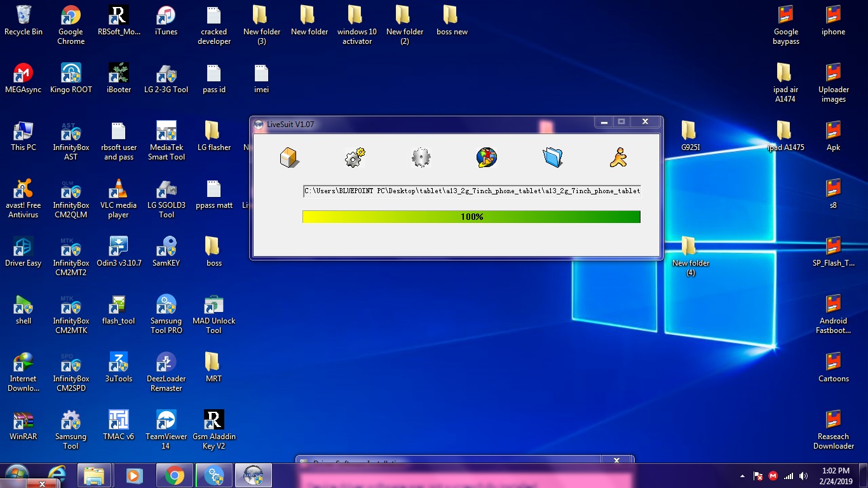The image size is (868, 488).
Task: Select the LG SGOLD3 Tool shortcut
Action: [166, 199]
